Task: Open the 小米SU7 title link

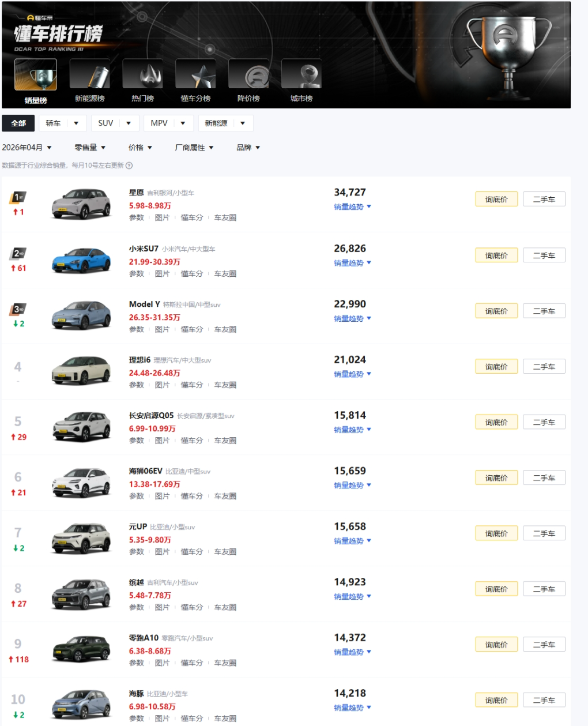Action: click(x=144, y=249)
